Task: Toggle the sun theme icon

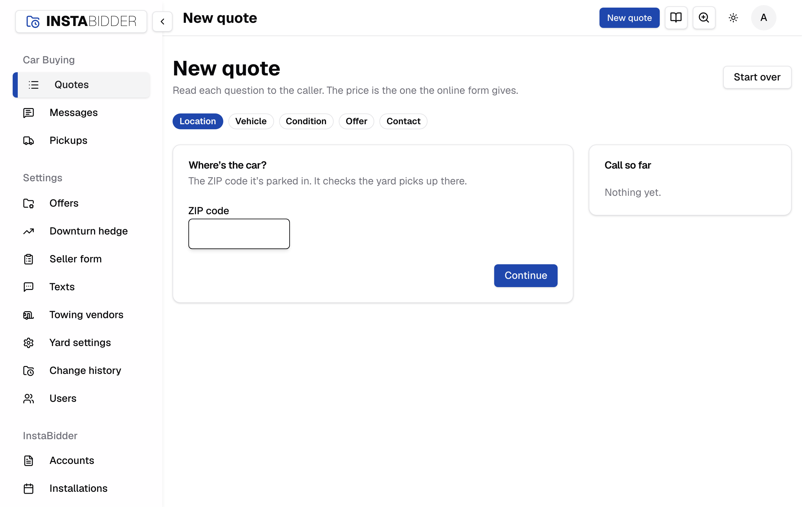Action: click(733, 18)
